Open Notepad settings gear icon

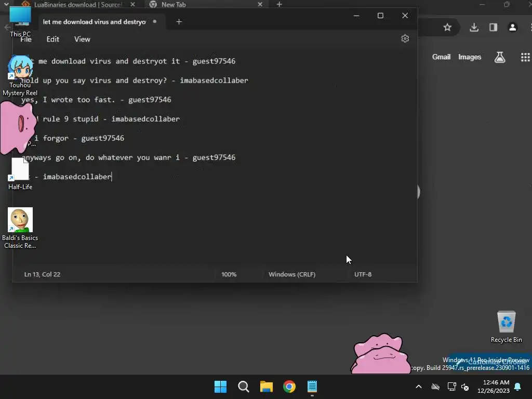click(405, 38)
